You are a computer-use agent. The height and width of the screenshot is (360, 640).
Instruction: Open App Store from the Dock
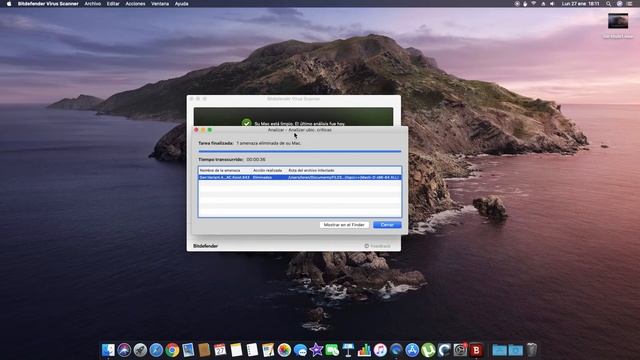click(412, 350)
